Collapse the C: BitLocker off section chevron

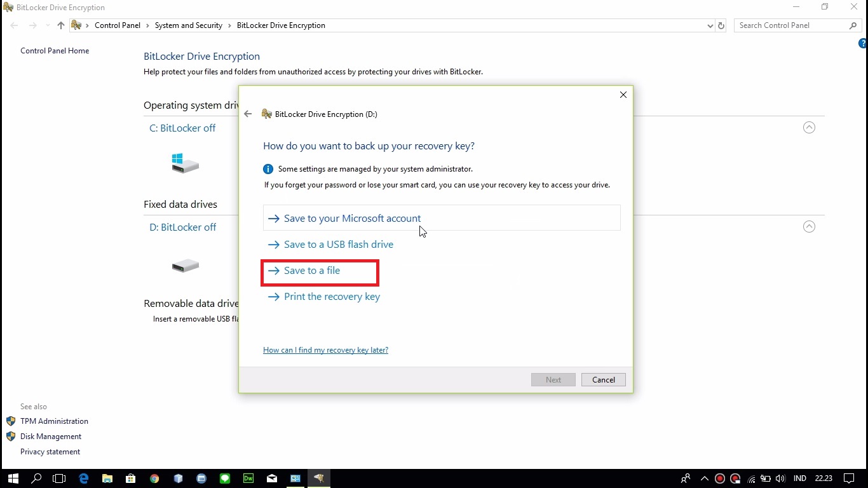coord(809,128)
